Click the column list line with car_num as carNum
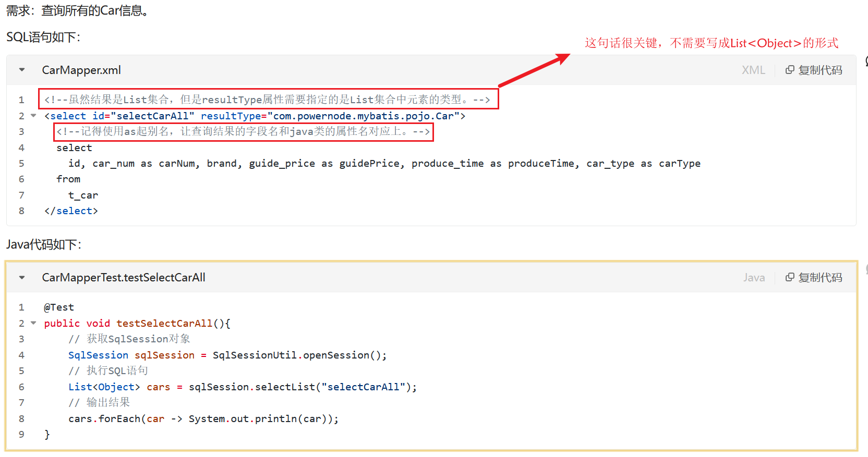The height and width of the screenshot is (457, 868). pos(384,163)
